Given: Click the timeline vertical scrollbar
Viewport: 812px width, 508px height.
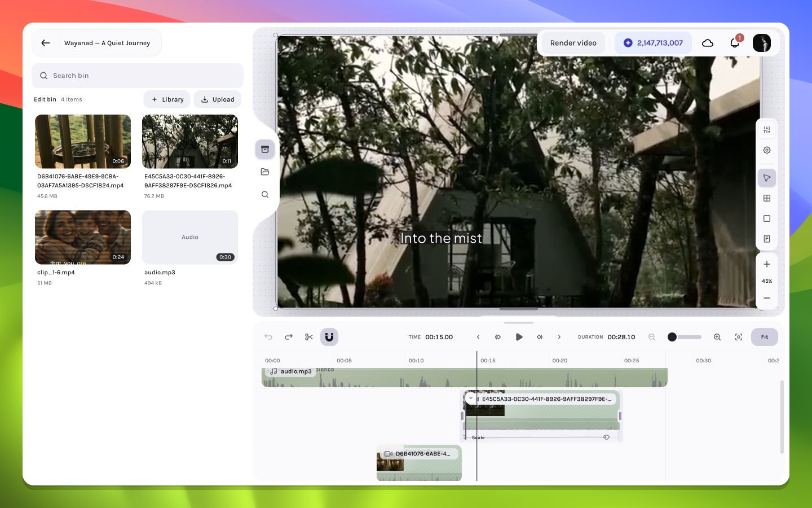Looking at the screenshot, I should (x=782, y=417).
